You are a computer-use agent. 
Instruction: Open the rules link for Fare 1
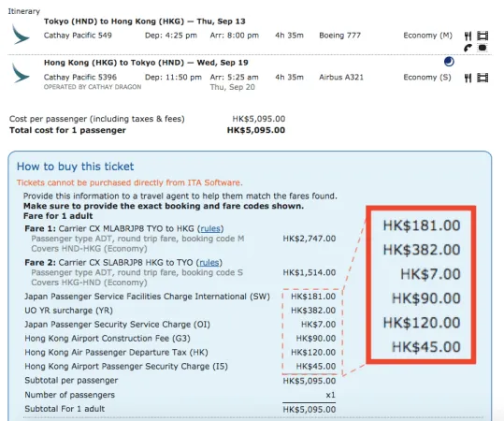210,228
